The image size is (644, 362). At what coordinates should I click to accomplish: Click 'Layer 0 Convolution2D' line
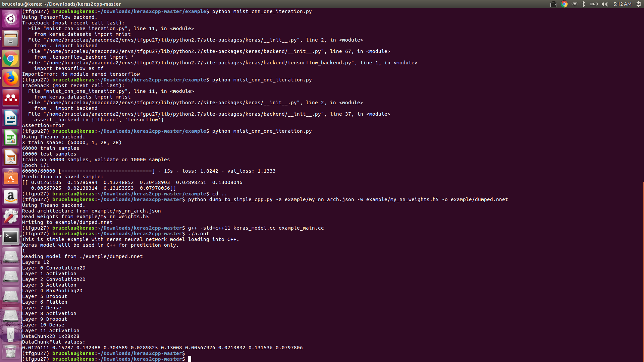tap(54, 268)
